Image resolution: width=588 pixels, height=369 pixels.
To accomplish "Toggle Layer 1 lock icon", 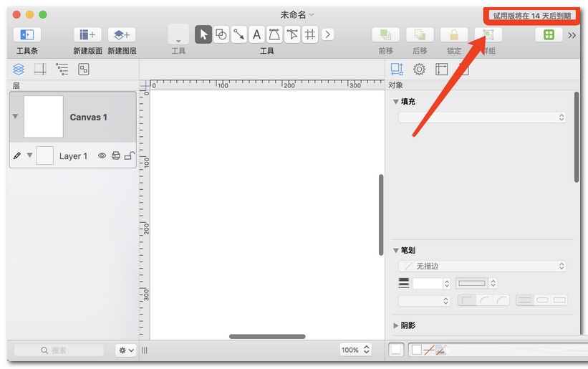I will click(130, 155).
